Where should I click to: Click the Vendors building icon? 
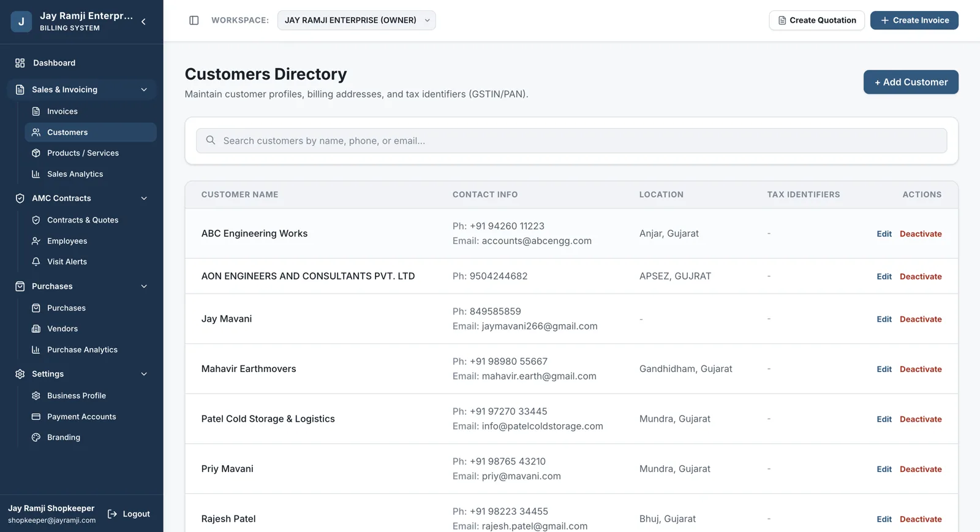coord(36,329)
